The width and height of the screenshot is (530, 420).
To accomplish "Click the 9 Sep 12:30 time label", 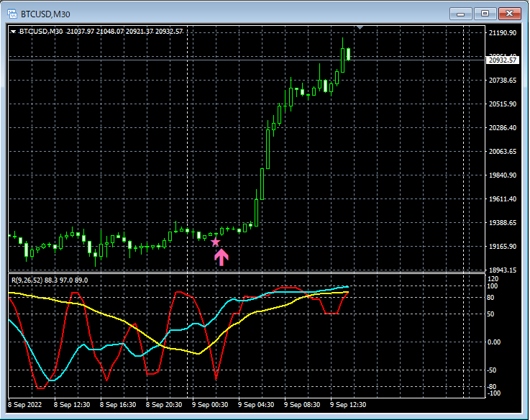I will [348, 405].
